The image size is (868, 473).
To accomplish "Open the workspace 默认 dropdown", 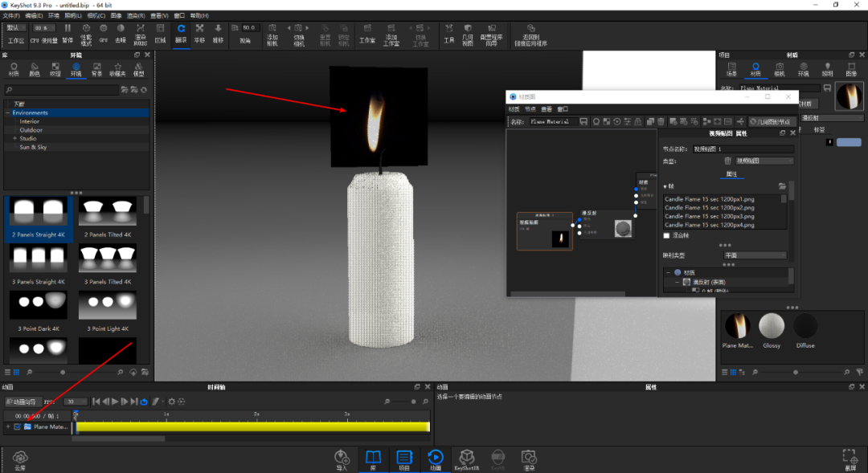I will coord(15,27).
